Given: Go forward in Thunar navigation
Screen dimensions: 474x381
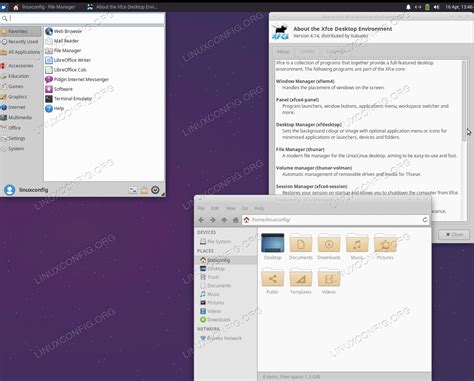Looking at the screenshot, I should (213, 220).
